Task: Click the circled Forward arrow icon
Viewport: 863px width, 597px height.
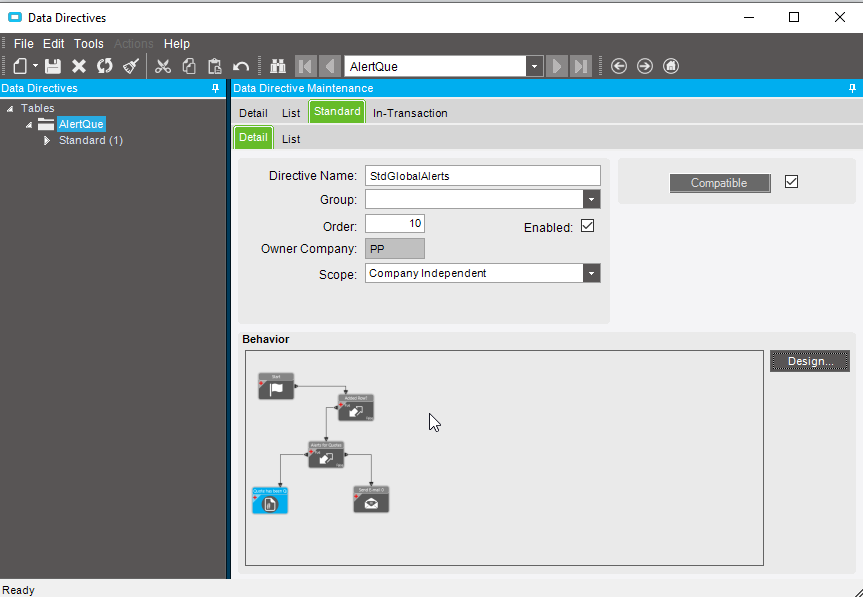Action: [x=644, y=67]
